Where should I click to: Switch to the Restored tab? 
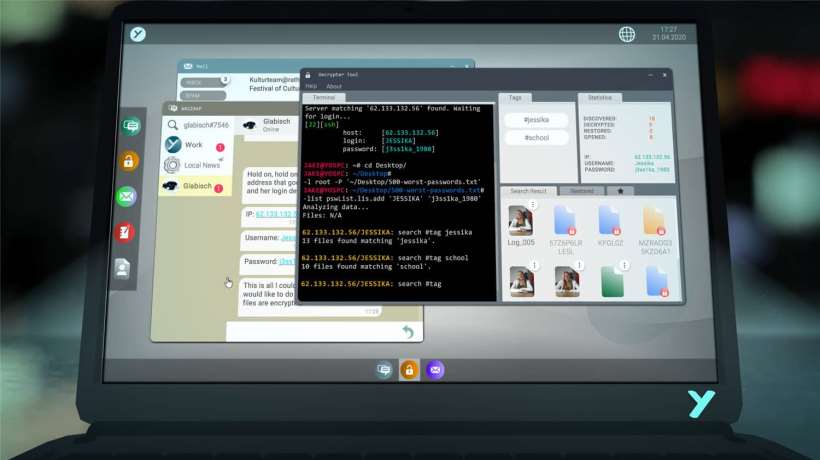582,191
